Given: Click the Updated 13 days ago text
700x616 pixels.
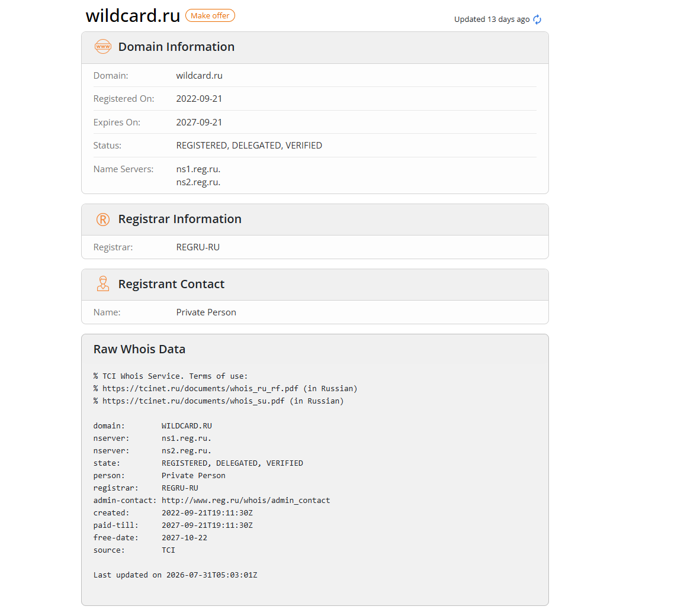Looking at the screenshot, I should [x=492, y=19].
